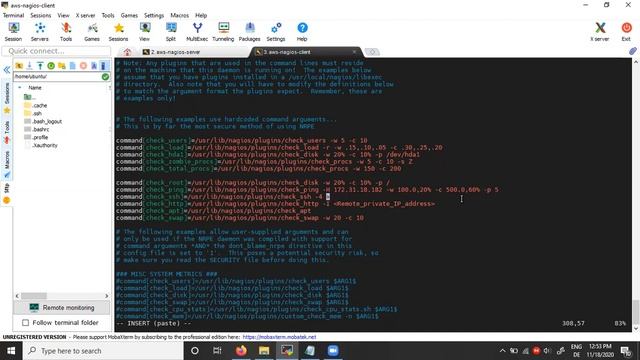Viewport: 640px width, 360px height.
Task: Open the Sessions star icon in toolbar
Action: point(118,32)
